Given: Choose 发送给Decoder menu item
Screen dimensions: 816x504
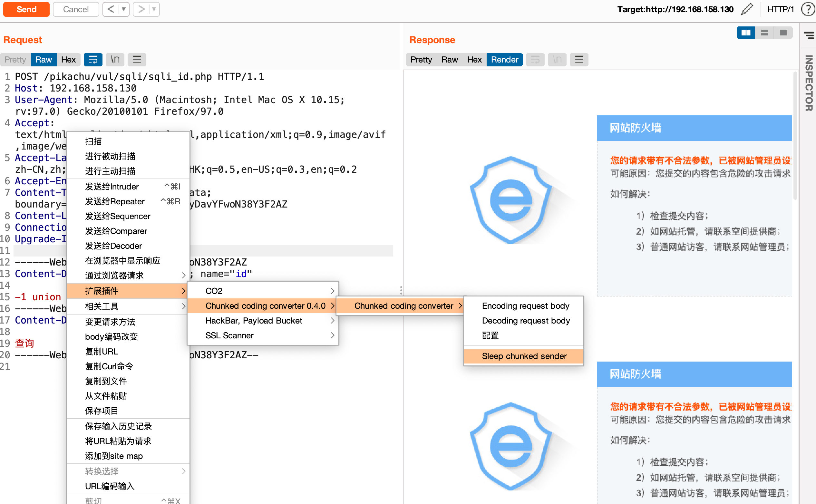Looking at the screenshot, I should coord(128,246).
